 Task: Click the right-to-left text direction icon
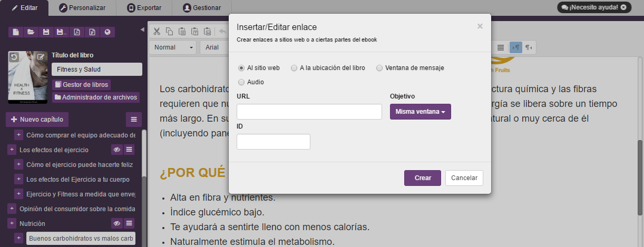[x=529, y=47]
